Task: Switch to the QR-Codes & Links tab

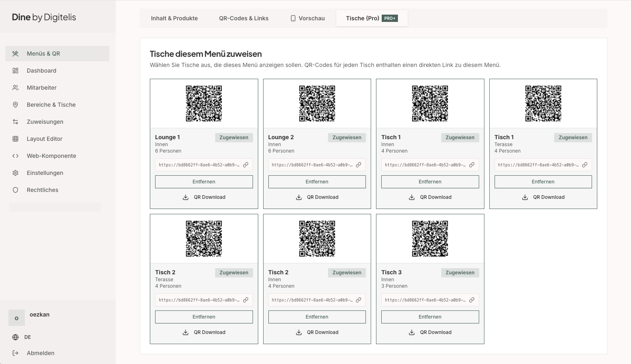Action: pos(244,18)
